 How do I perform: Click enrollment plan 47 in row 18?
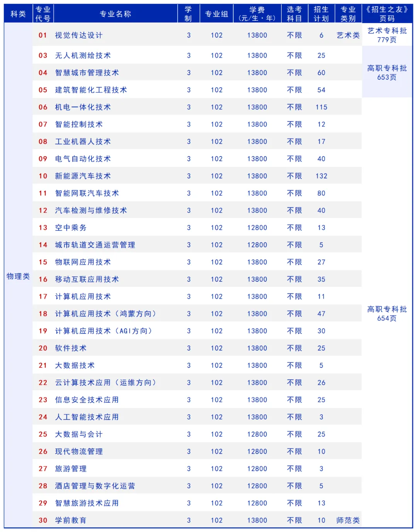coord(321,314)
